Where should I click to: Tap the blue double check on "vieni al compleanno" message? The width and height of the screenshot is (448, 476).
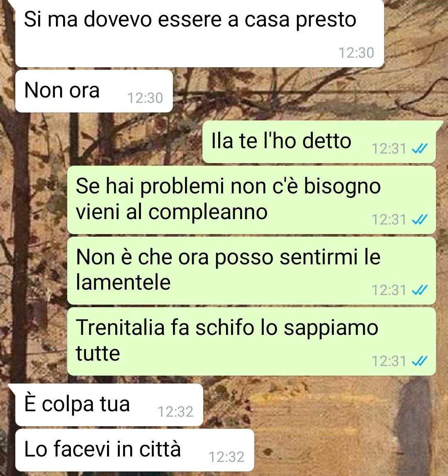419,219
